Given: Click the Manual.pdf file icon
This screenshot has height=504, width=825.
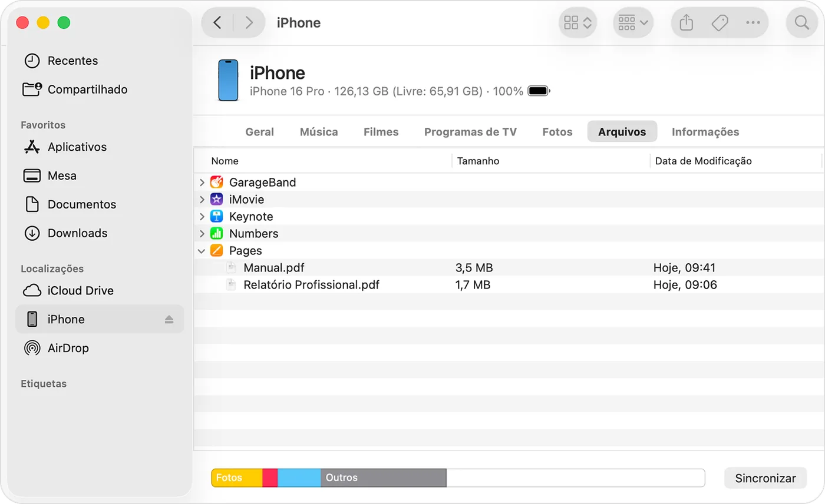Looking at the screenshot, I should click(x=232, y=268).
